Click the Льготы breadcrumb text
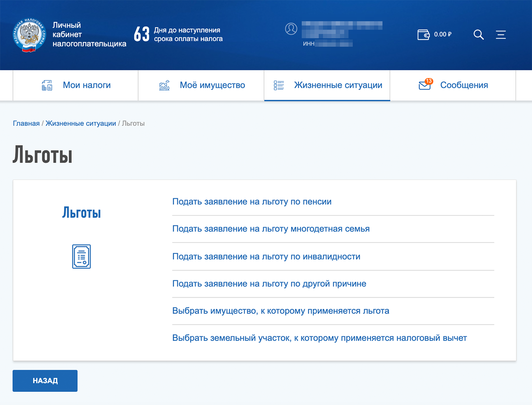This screenshot has height=405, width=532. [x=133, y=124]
